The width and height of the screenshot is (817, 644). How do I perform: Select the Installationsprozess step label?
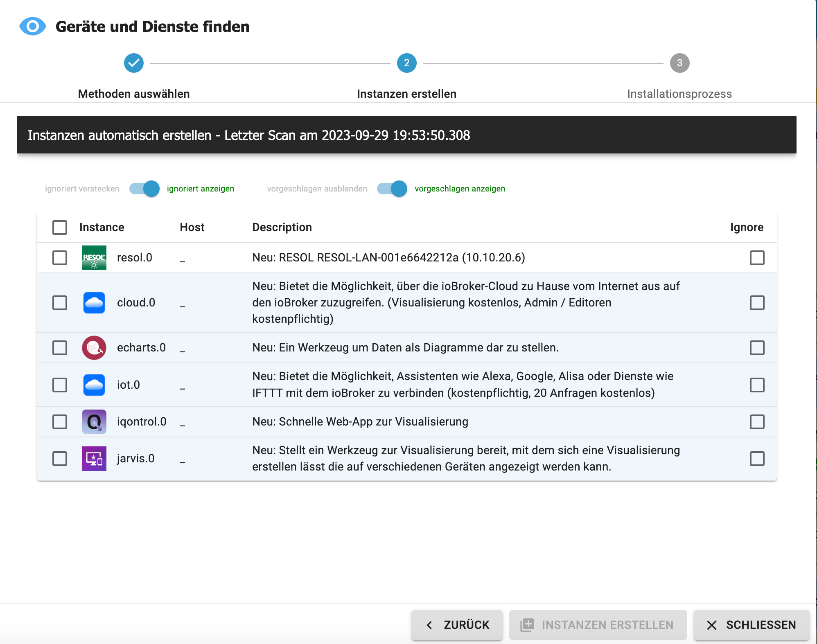679,94
